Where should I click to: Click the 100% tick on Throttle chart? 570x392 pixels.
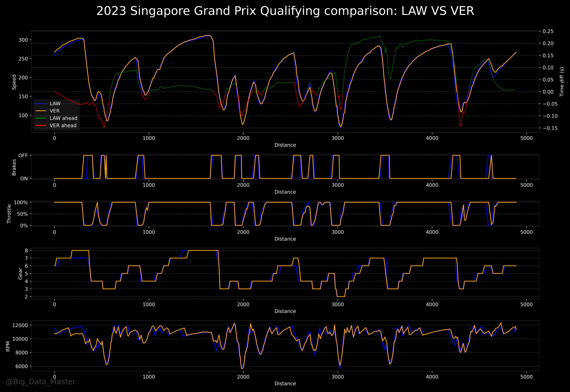21,202
